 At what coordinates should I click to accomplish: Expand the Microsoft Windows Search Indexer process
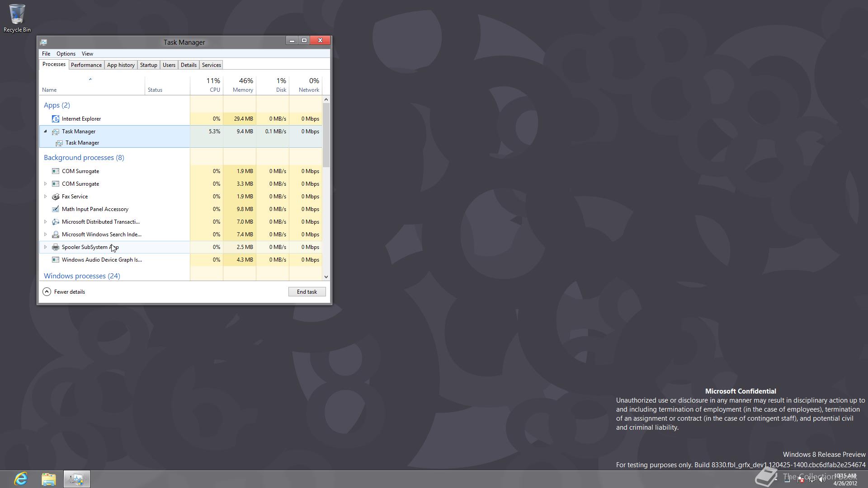45,235
